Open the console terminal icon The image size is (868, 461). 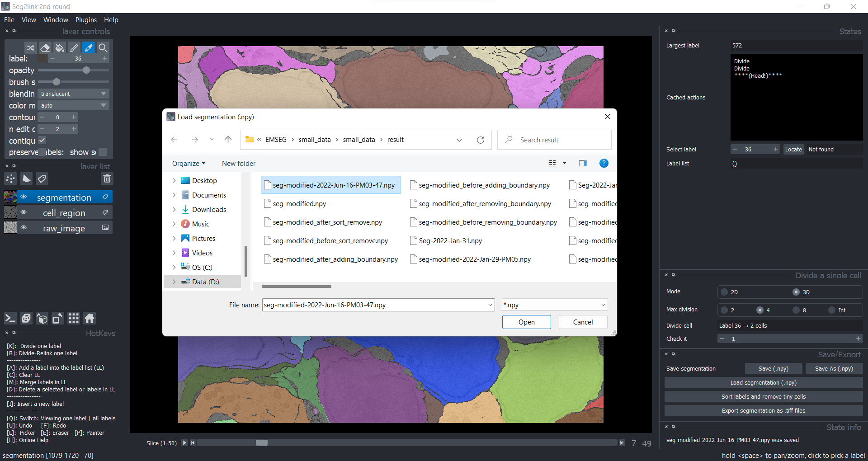coord(10,318)
